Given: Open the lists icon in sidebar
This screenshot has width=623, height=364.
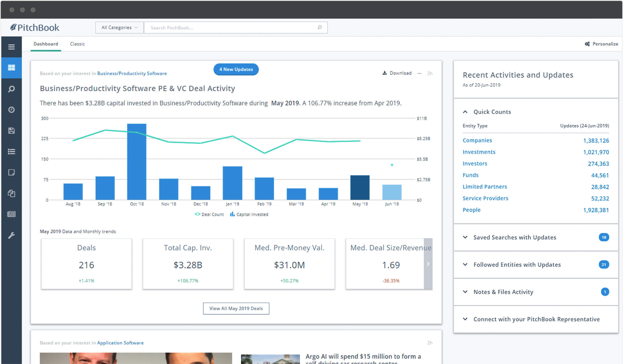Looking at the screenshot, I should coord(11,152).
